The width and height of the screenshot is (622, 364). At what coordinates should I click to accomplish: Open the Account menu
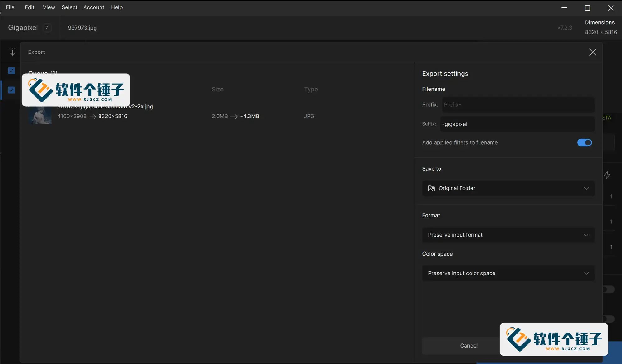tap(94, 7)
